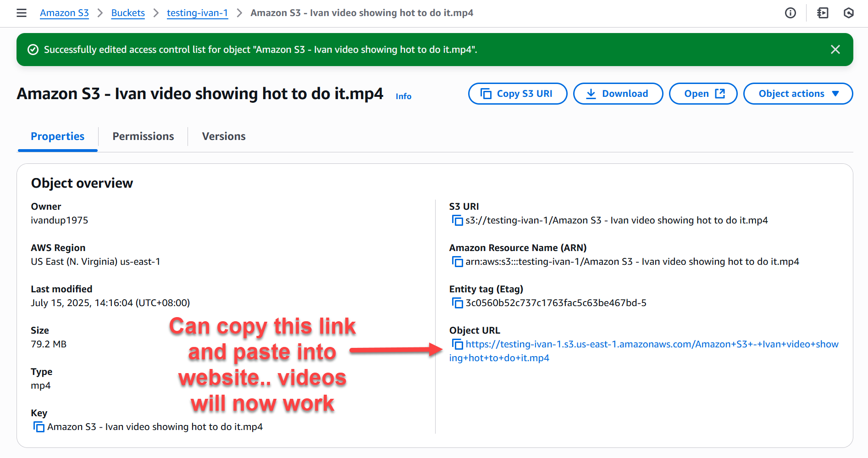Copy the Entity tag value icon
Screen dimensions: 868x458
coord(457,303)
